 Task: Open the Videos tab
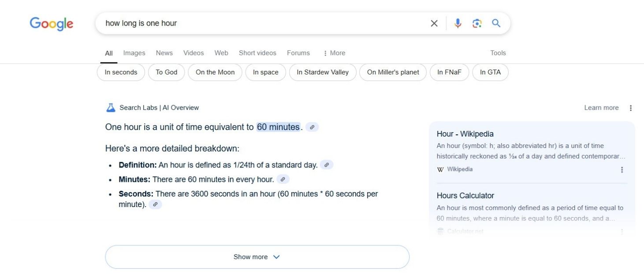(194, 53)
